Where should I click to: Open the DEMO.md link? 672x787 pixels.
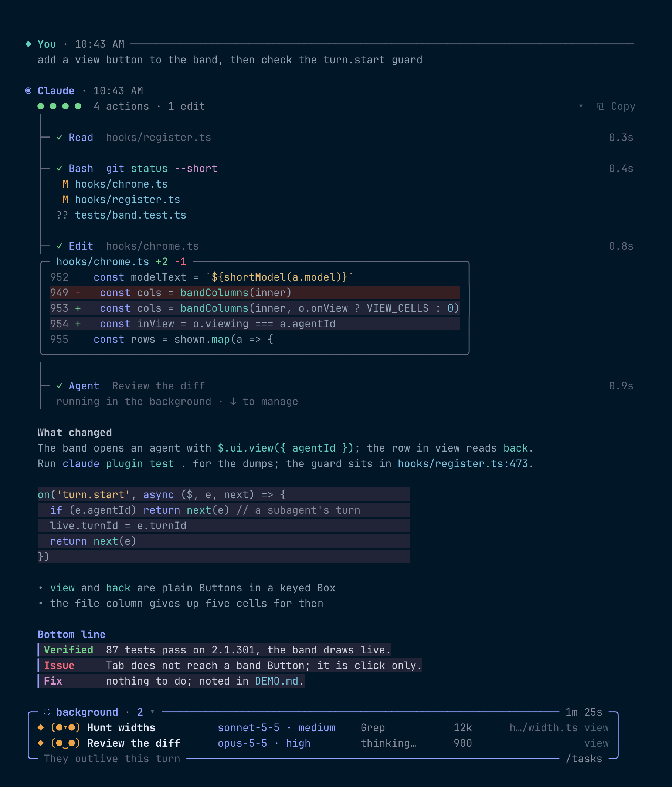click(x=276, y=681)
